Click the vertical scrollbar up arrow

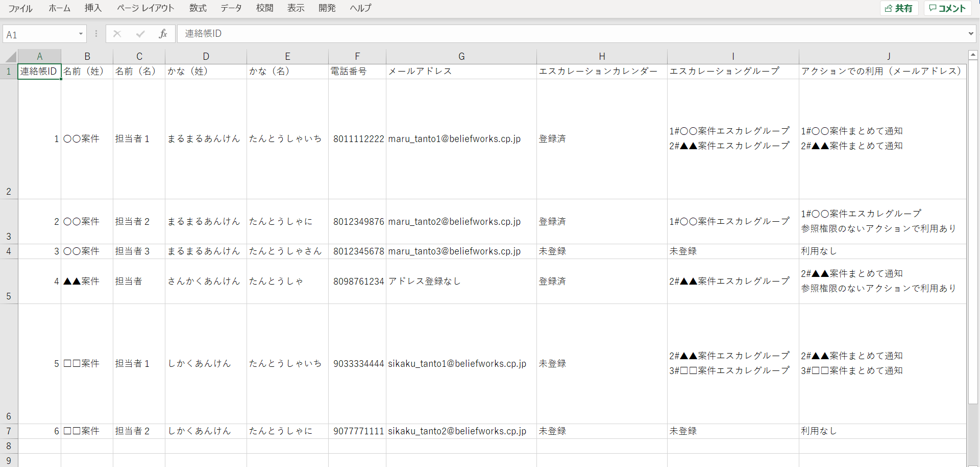973,55
